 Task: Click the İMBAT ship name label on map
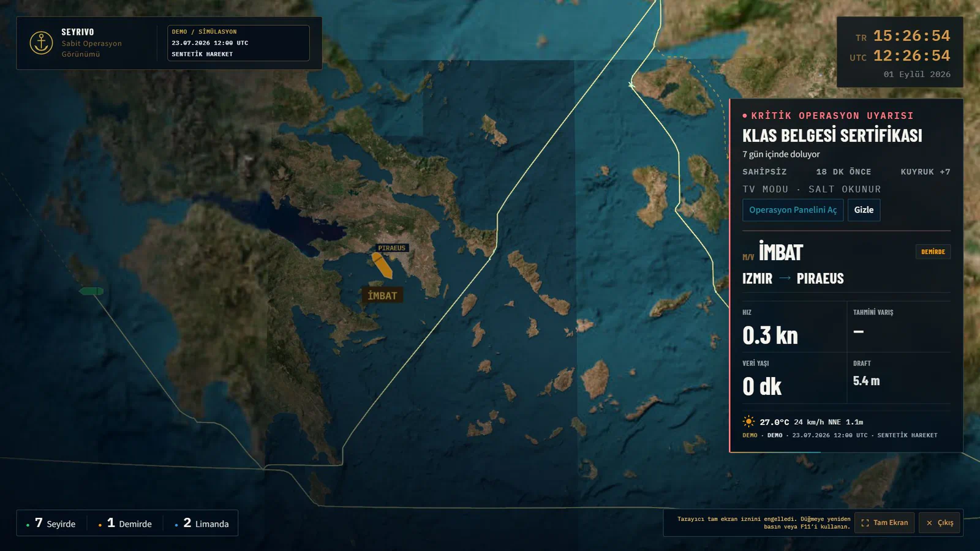[382, 295]
